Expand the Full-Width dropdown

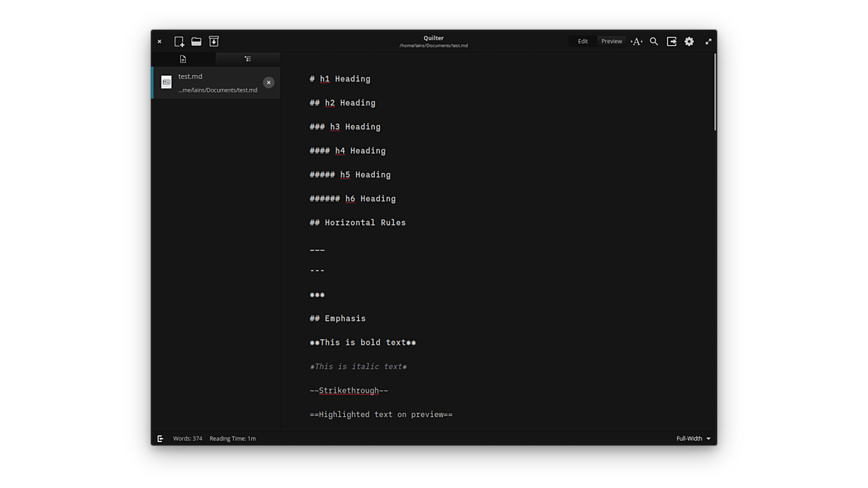693,439
